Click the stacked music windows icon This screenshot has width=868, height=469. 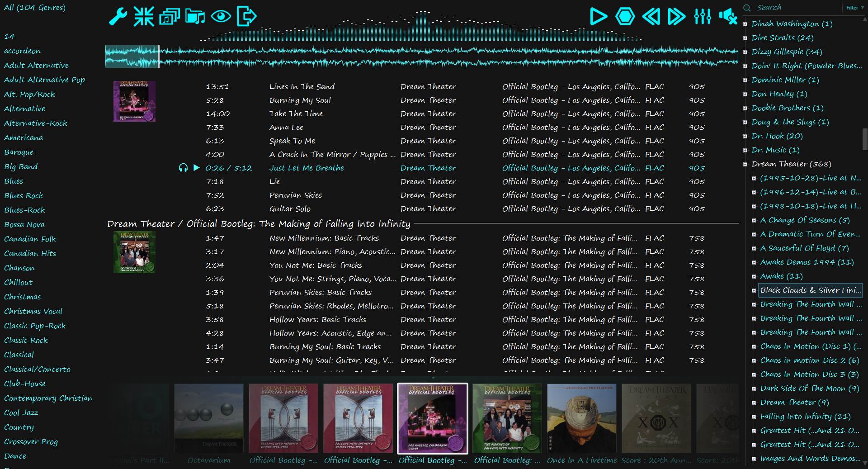point(170,17)
